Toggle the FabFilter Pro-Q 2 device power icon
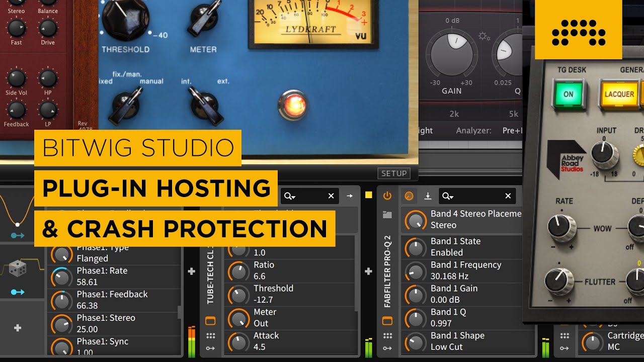This screenshot has height=362, width=644. tap(387, 196)
